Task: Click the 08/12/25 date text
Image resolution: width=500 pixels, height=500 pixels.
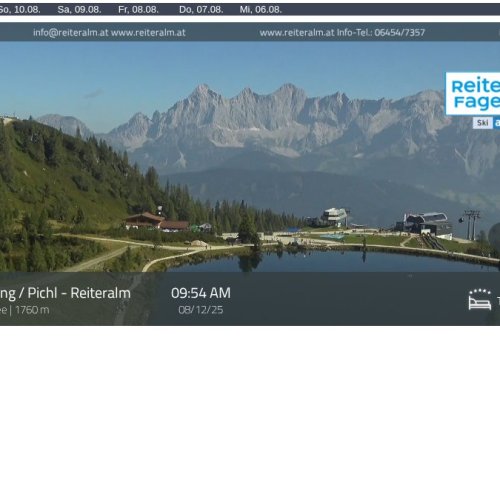Action: pyautogui.click(x=201, y=310)
